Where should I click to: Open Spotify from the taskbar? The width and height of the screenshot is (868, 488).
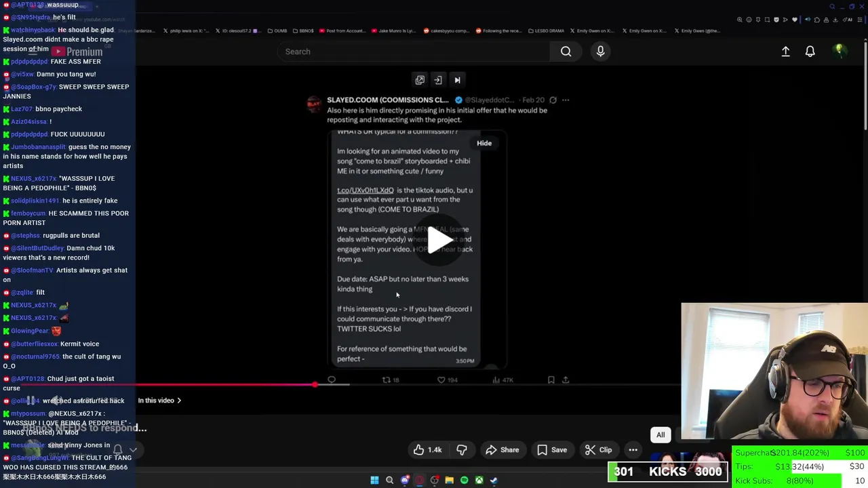464,480
